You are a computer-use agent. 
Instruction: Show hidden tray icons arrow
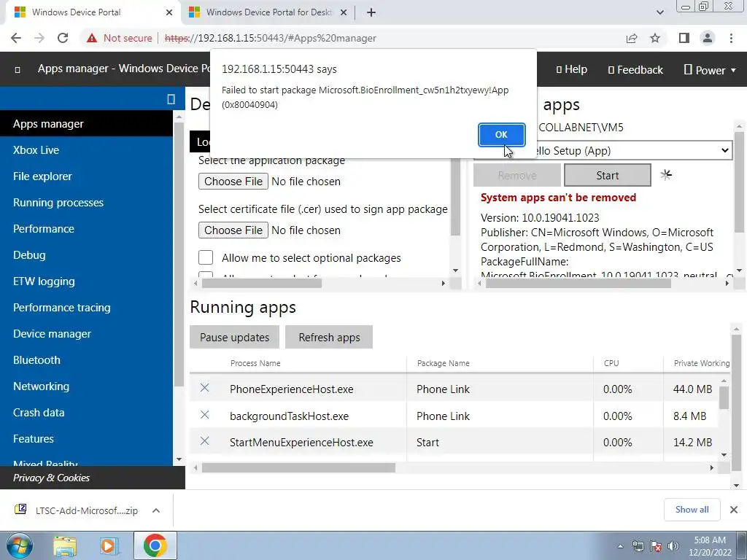point(620,546)
